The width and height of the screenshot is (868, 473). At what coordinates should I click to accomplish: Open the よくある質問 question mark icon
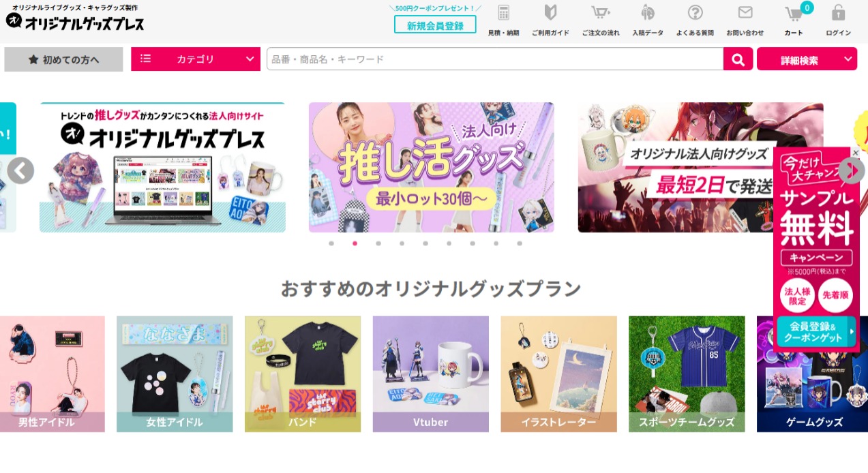[x=695, y=13]
